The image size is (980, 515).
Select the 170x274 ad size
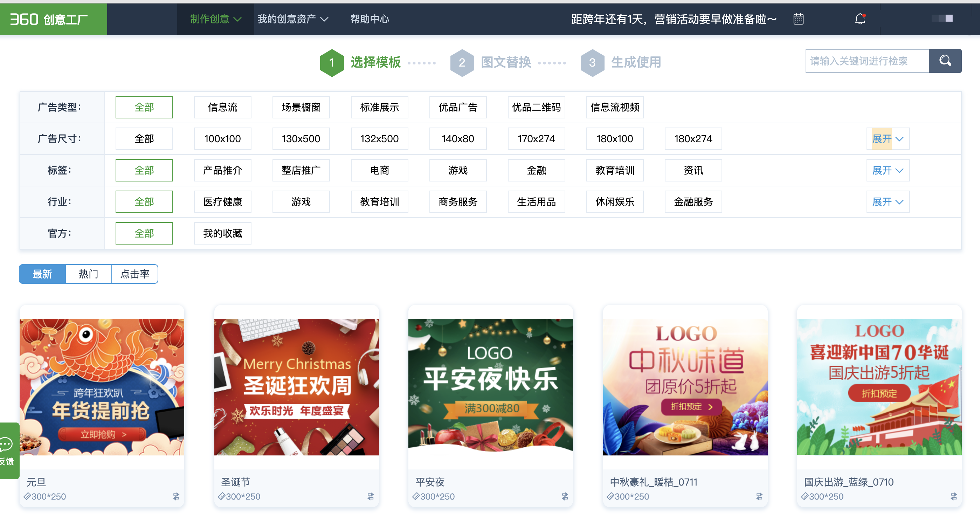pyautogui.click(x=537, y=139)
